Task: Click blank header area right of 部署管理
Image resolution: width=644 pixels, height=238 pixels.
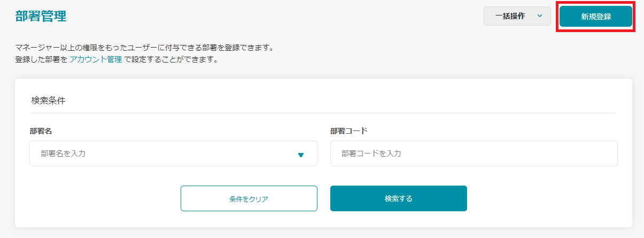Action: [x=267, y=16]
